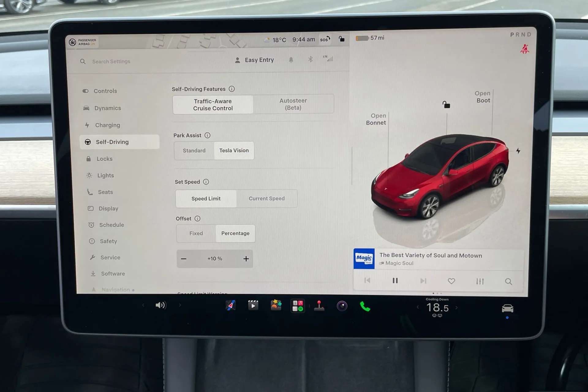
Task: Tap the LTE signal strength icon
Action: click(x=328, y=58)
